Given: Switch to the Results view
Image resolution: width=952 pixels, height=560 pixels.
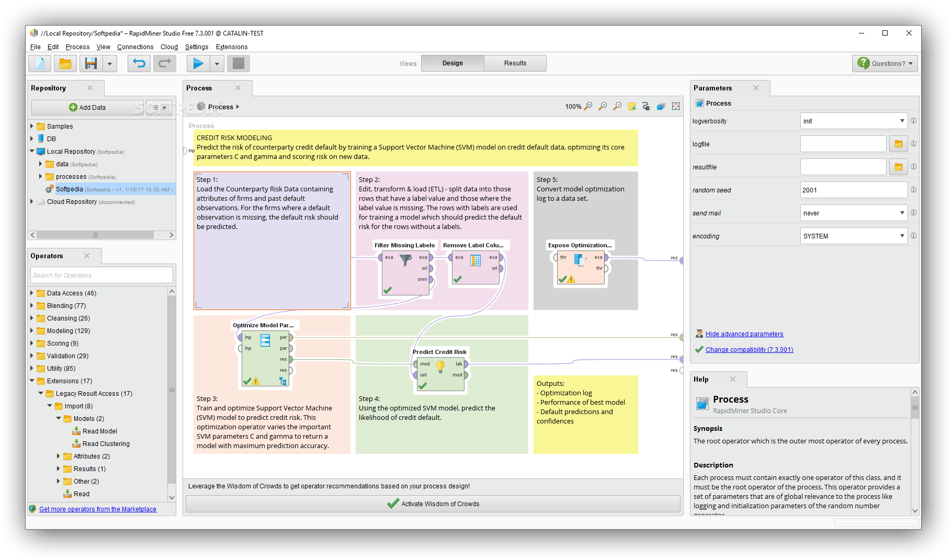Looking at the screenshot, I should point(515,63).
